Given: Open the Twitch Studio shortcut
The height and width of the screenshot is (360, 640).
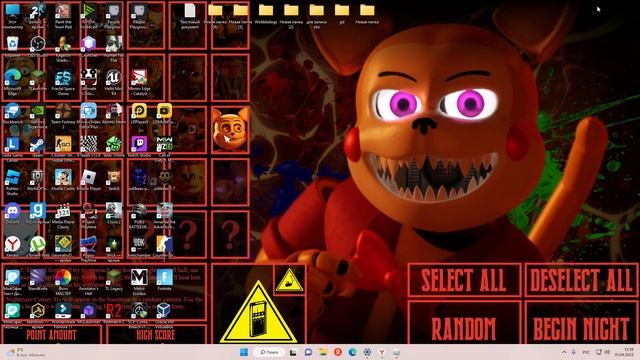Looking at the screenshot, I should click(x=139, y=144).
